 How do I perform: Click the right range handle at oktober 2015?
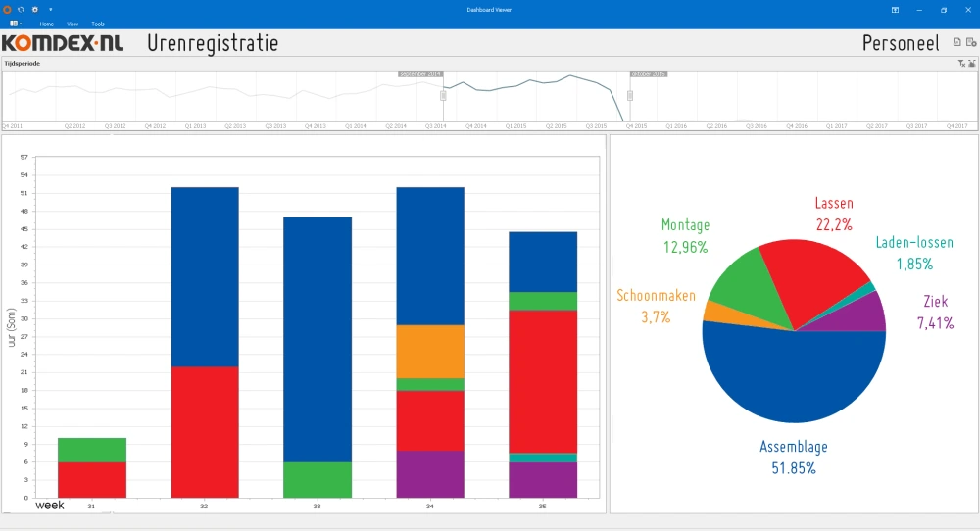[630, 95]
